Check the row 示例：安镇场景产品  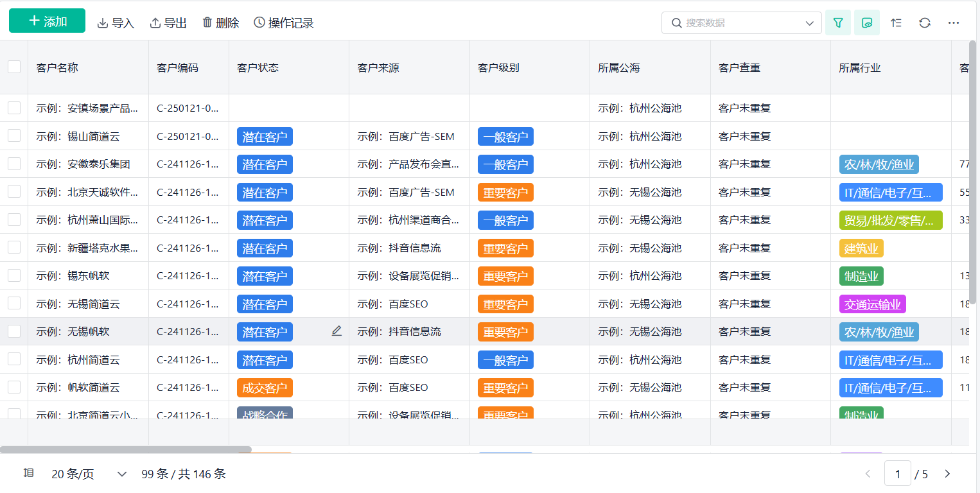(x=14, y=108)
